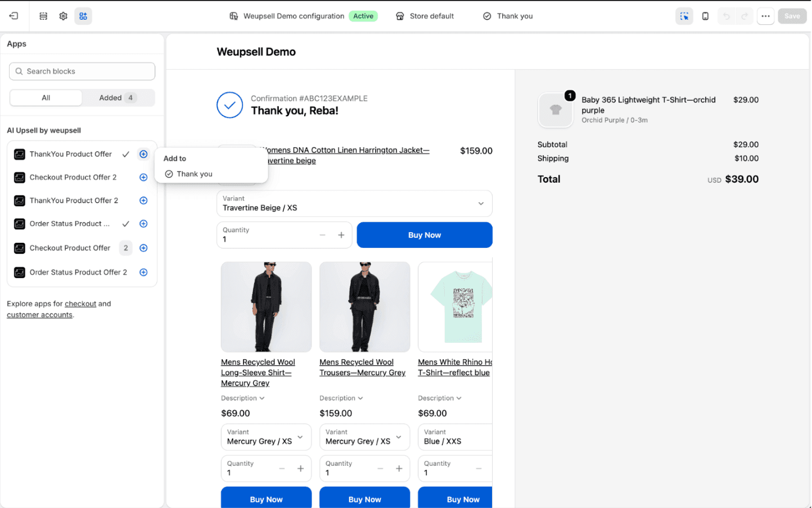Image resolution: width=812 pixels, height=508 pixels.
Task: Toggle the inspector selection icon
Action: (x=684, y=16)
